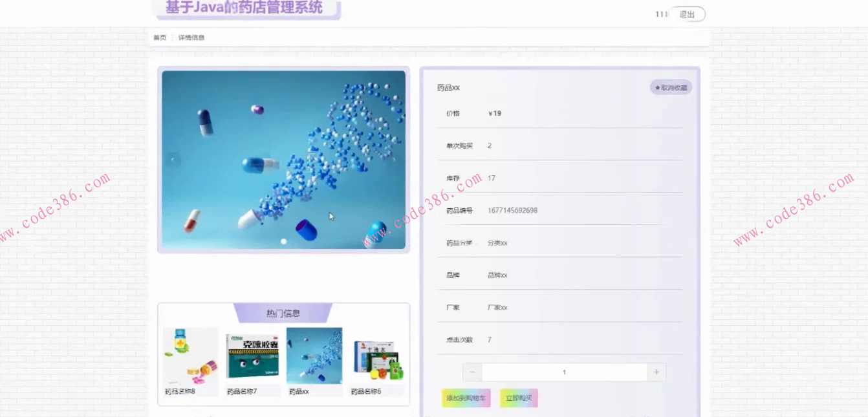Click the quantity input field
This screenshot has width=868, height=417.
(x=564, y=372)
